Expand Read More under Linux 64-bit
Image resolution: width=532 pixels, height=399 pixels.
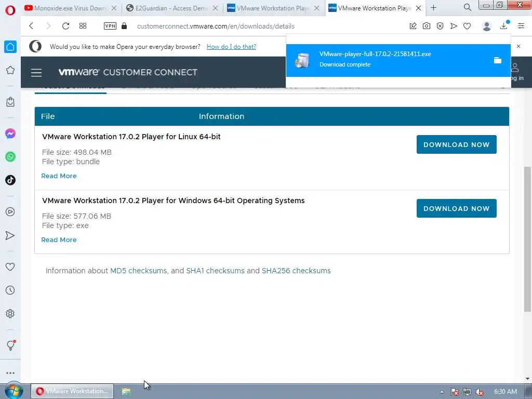[x=59, y=176]
